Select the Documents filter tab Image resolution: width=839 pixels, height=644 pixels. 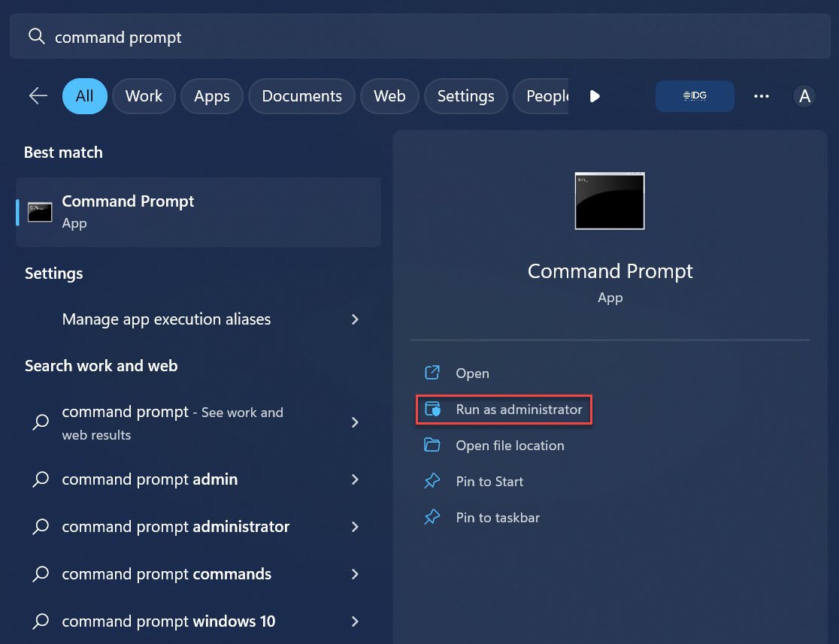pos(301,96)
